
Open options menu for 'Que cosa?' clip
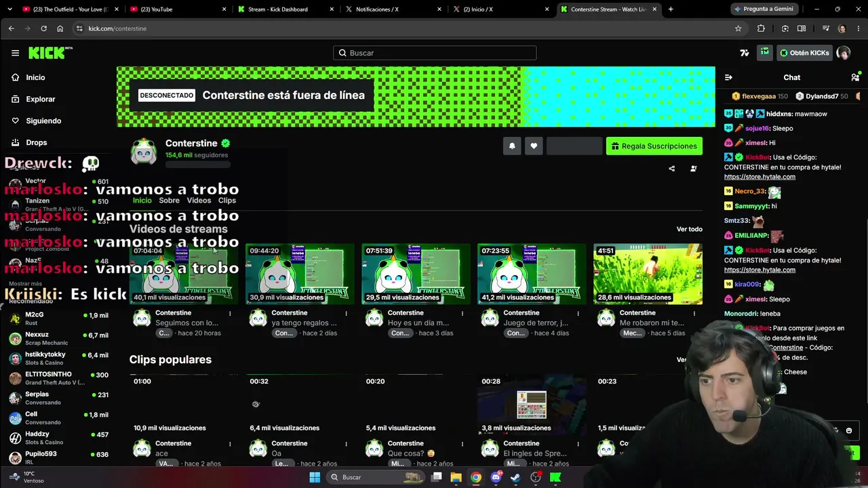[462, 444]
